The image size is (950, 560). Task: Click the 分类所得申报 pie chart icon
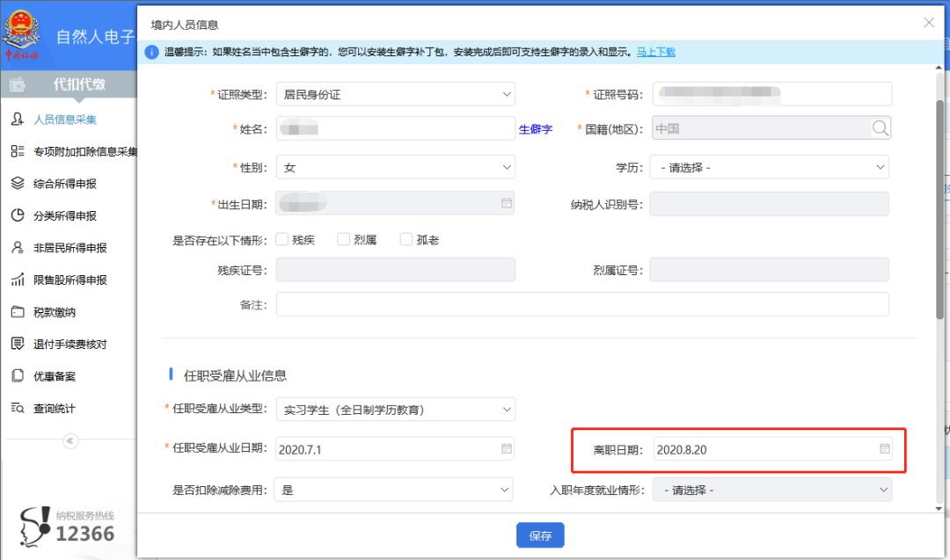coord(17,215)
